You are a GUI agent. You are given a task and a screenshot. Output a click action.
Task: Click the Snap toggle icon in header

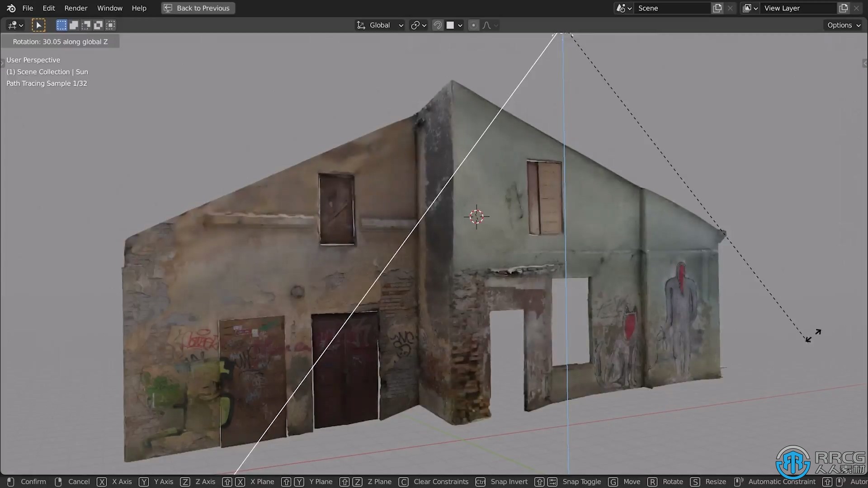(438, 25)
